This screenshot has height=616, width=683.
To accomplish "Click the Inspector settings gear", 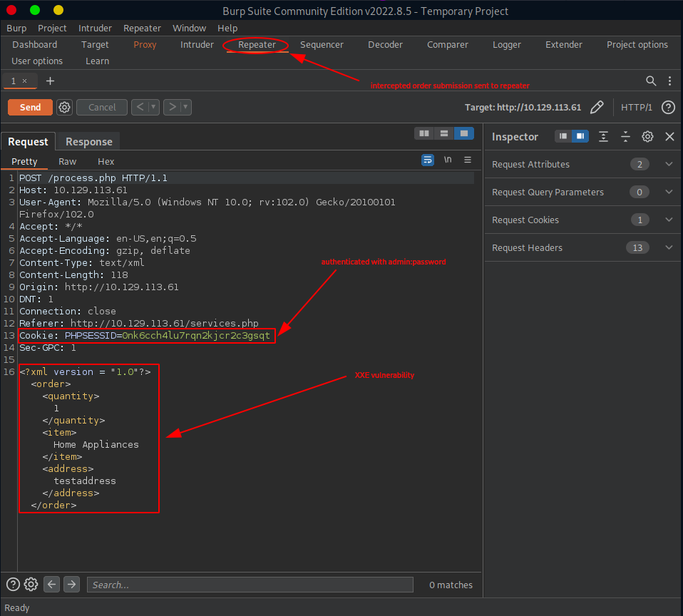I will [x=647, y=137].
